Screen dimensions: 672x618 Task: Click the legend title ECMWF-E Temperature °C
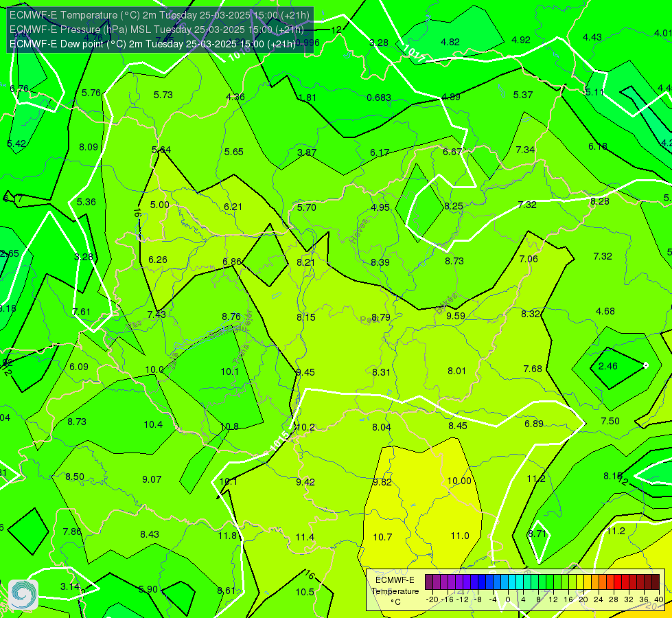(x=395, y=591)
